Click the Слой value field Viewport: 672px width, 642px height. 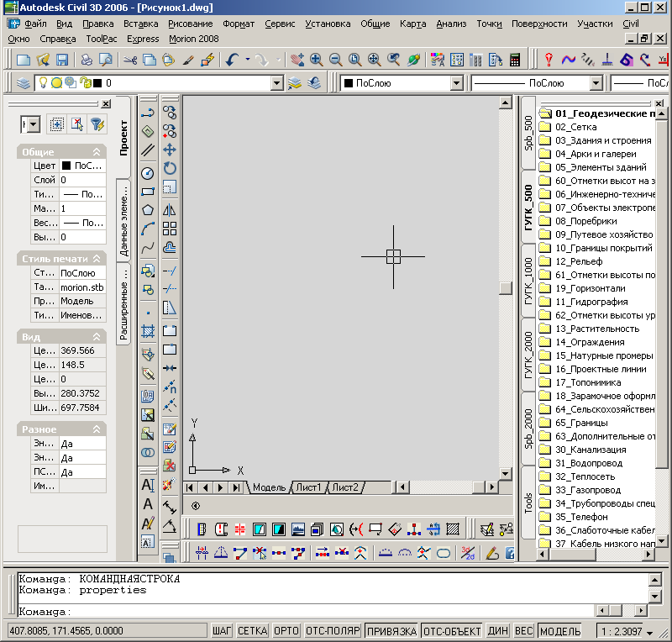(x=82, y=180)
